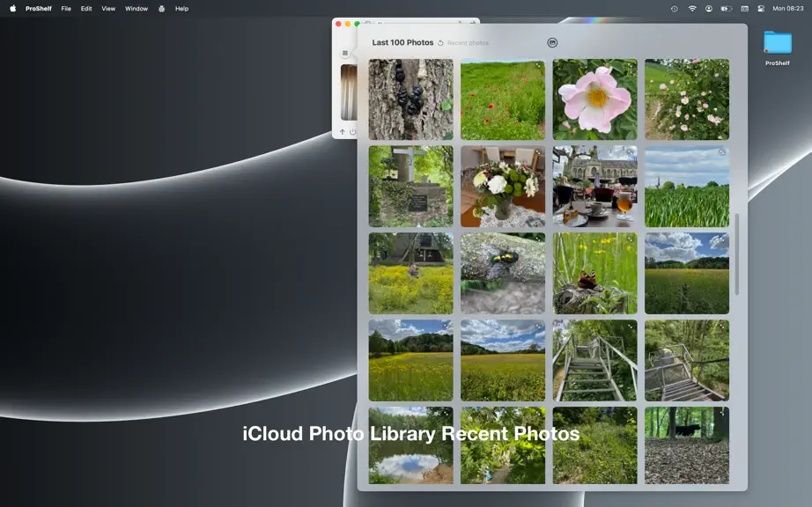This screenshot has width=812, height=507.
Task: Select the wooden hut in yellow meadow photo
Action: (x=410, y=273)
